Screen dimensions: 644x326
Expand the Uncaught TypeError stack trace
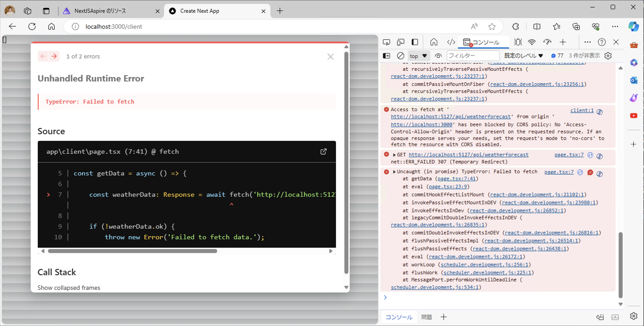pos(394,172)
